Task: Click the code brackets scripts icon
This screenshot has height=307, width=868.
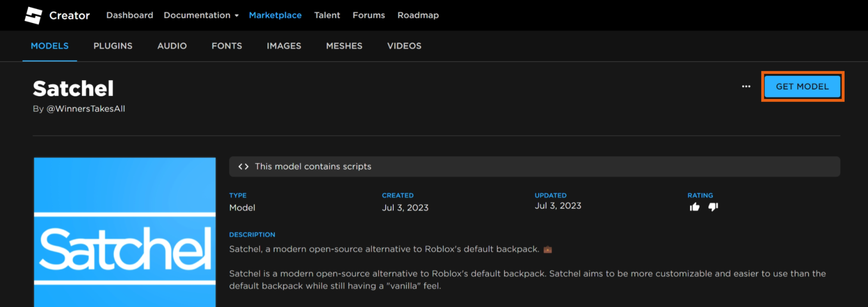Action: (x=243, y=166)
